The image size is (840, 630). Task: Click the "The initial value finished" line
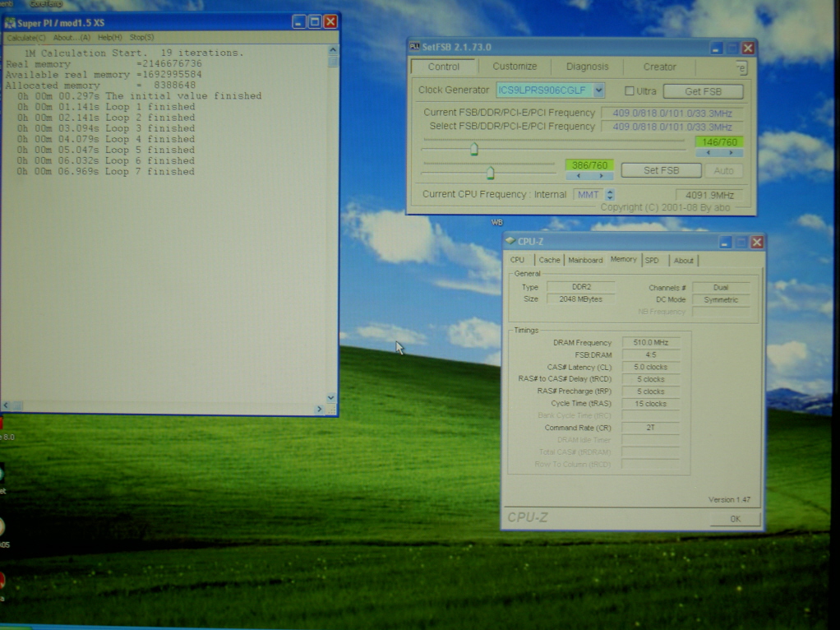pyautogui.click(x=139, y=96)
